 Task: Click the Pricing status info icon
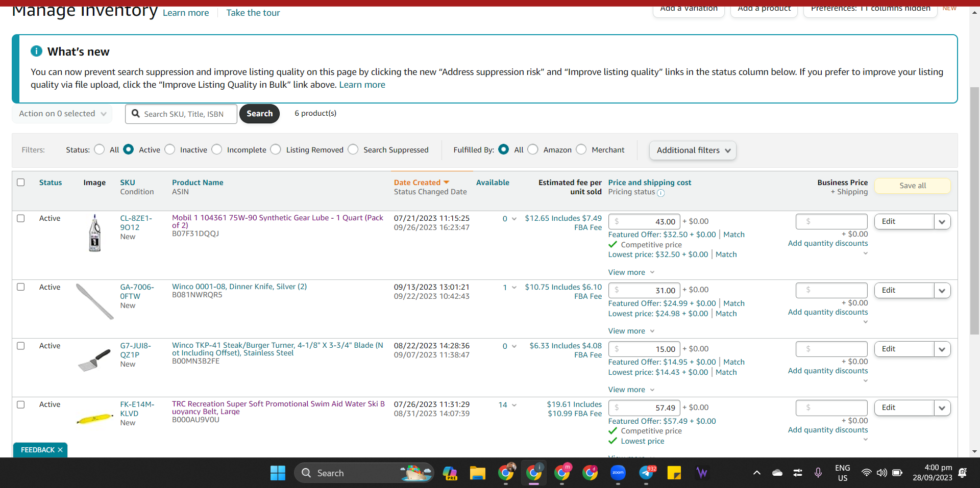point(660,193)
